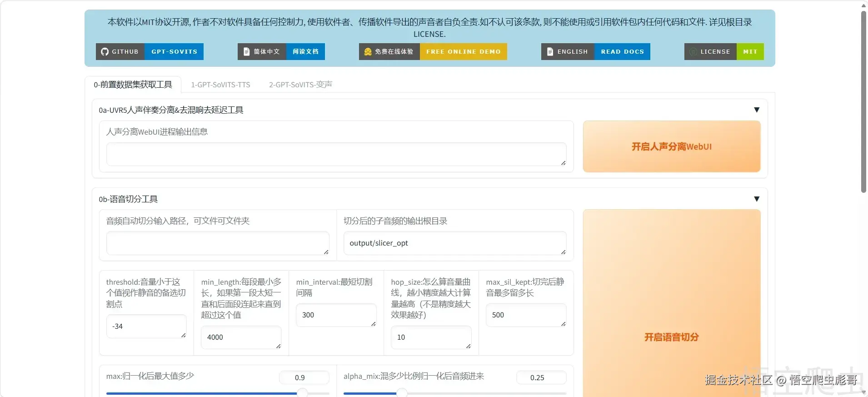This screenshot has width=868, height=397.
Task: Open the READ DOCS English link
Action: point(622,52)
